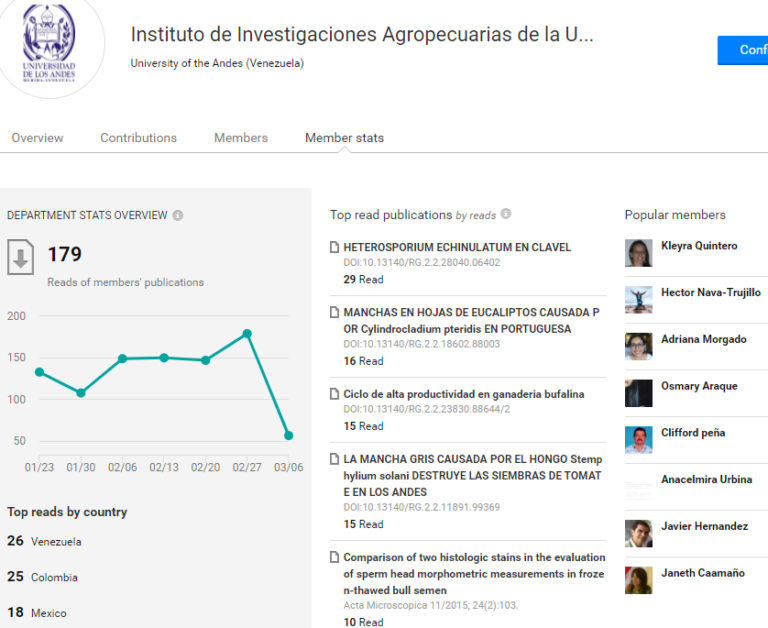Click Hector Nava-Trujillo's profile photo
The width and height of the screenshot is (768, 628).
tap(639, 300)
